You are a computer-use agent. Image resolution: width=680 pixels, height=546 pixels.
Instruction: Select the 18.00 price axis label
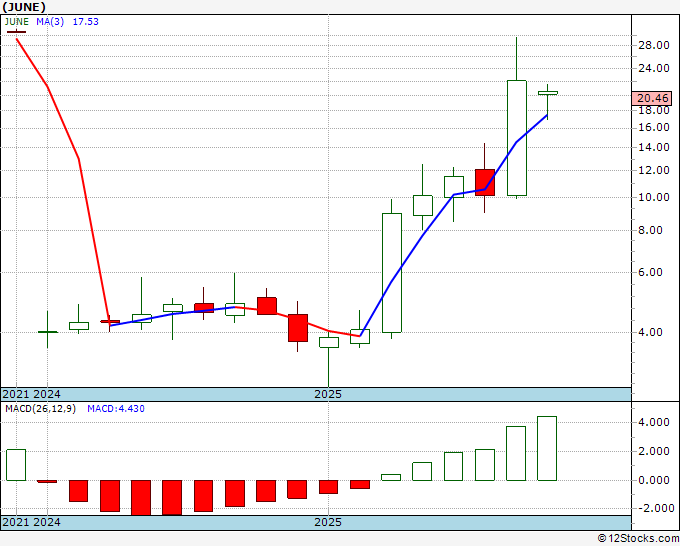click(x=654, y=110)
